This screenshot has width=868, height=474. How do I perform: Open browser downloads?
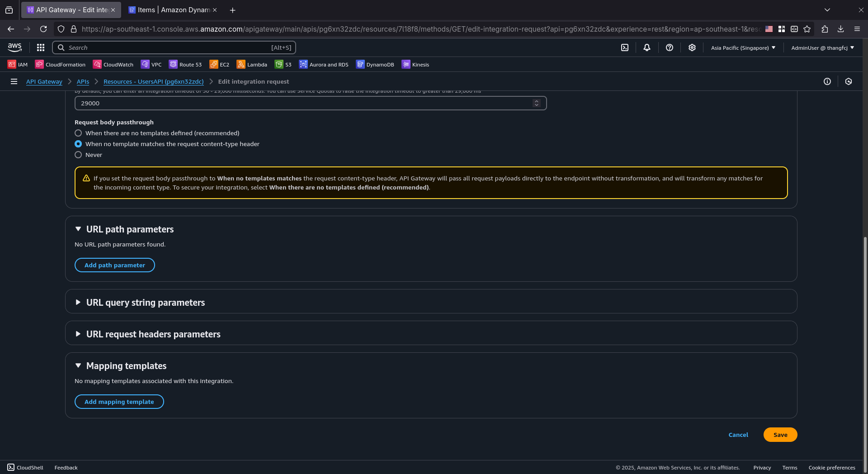click(x=841, y=29)
